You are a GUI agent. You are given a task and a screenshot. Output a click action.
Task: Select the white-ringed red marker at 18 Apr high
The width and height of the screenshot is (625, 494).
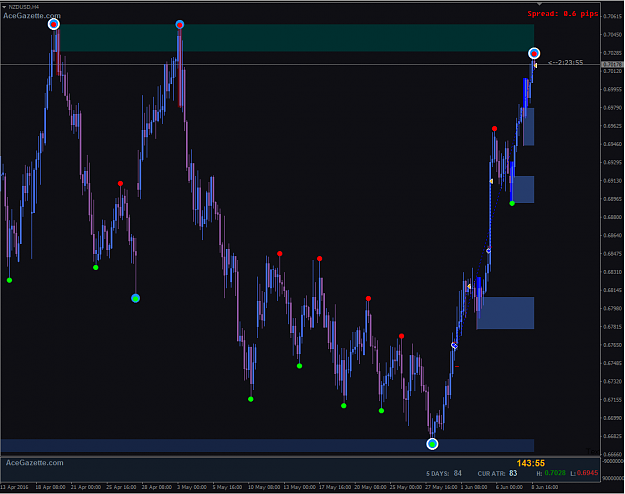tap(54, 24)
